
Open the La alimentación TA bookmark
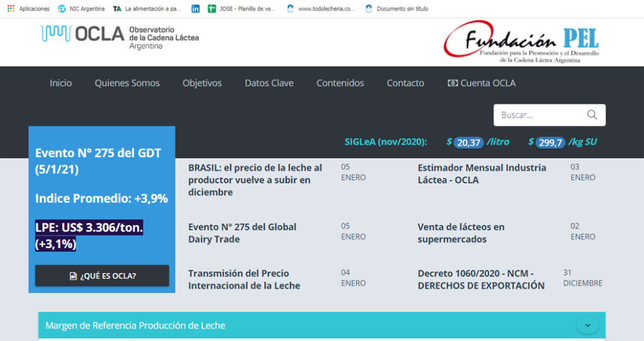(147, 9)
